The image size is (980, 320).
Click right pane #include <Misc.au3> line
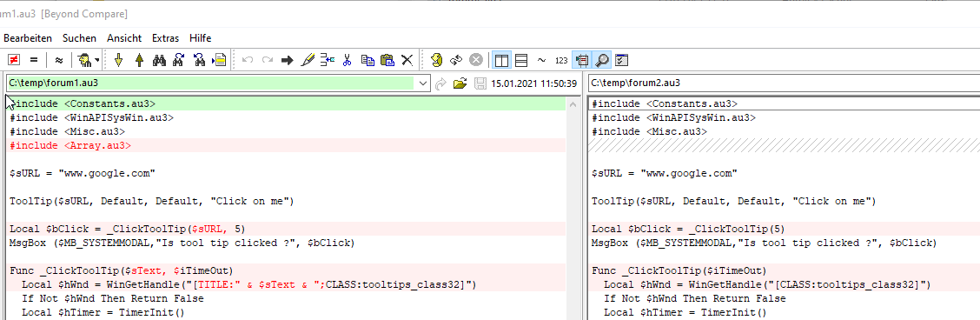785,132
